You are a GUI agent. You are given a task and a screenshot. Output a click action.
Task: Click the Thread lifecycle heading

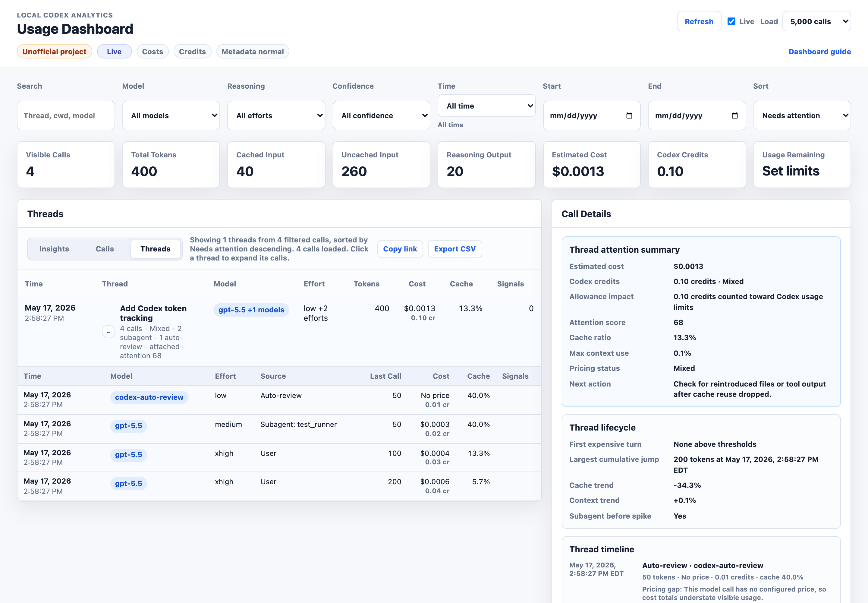tap(602, 428)
